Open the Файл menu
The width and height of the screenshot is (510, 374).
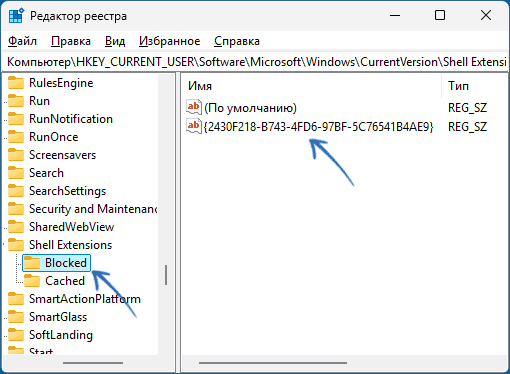(22, 41)
